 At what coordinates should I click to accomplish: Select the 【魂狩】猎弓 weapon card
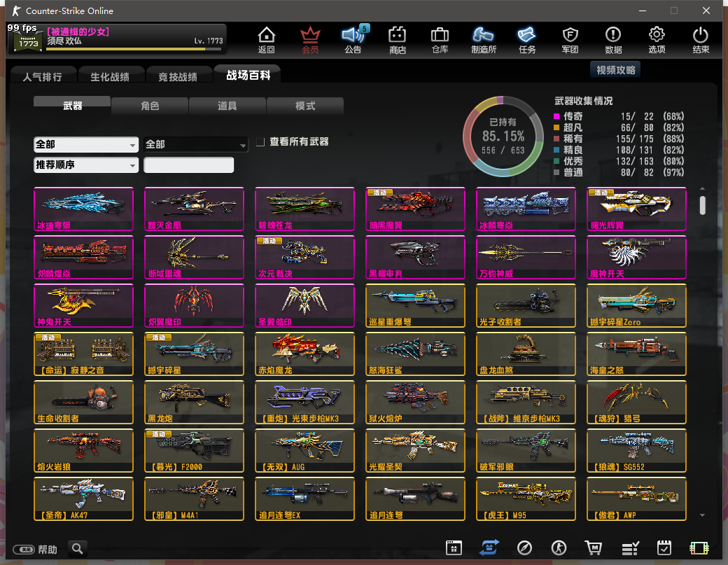(636, 402)
